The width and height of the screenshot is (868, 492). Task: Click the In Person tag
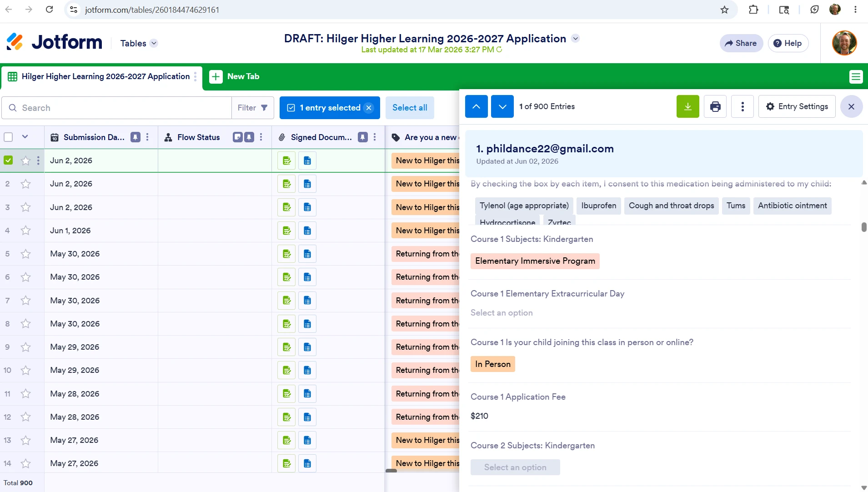coord(493,364)
